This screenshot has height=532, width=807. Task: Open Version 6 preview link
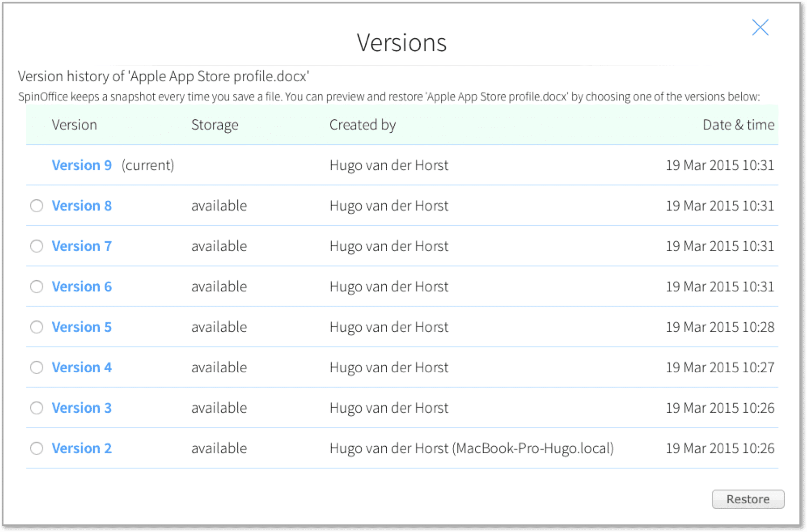tap(82, 286)
